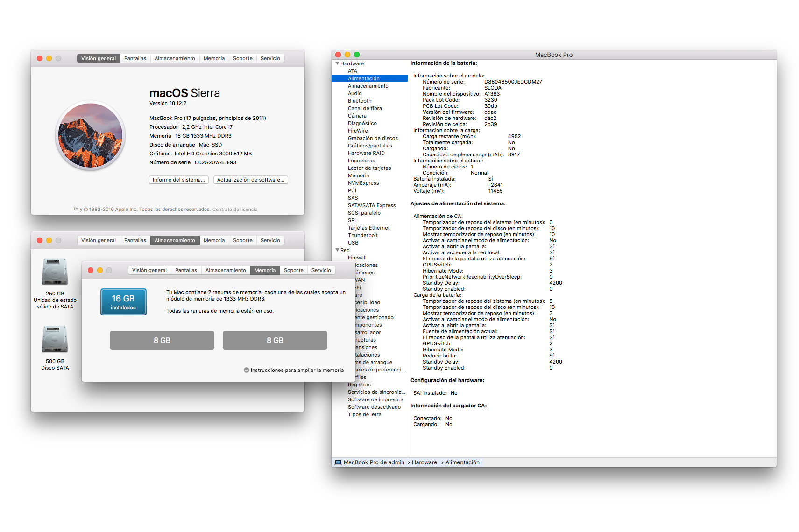Switch to Almacenamiento tab in overview window
799x532 pixels.
coord(175,58)
